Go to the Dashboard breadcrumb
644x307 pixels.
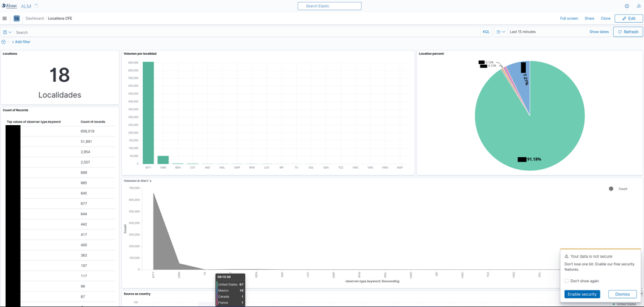point(35,18)
